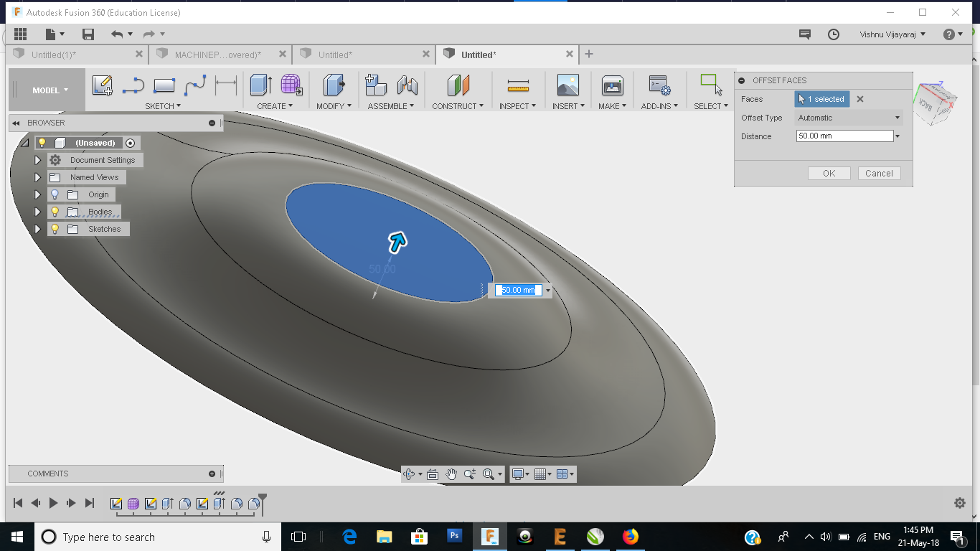Open the Display Settings dropdown in navigation bar
Screen dimensions: 980x551
(520, 474)
